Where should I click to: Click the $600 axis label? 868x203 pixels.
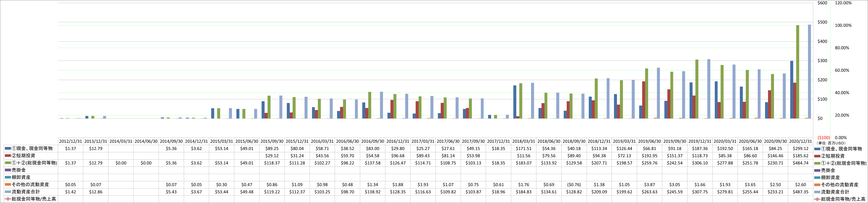coord(822,3)
